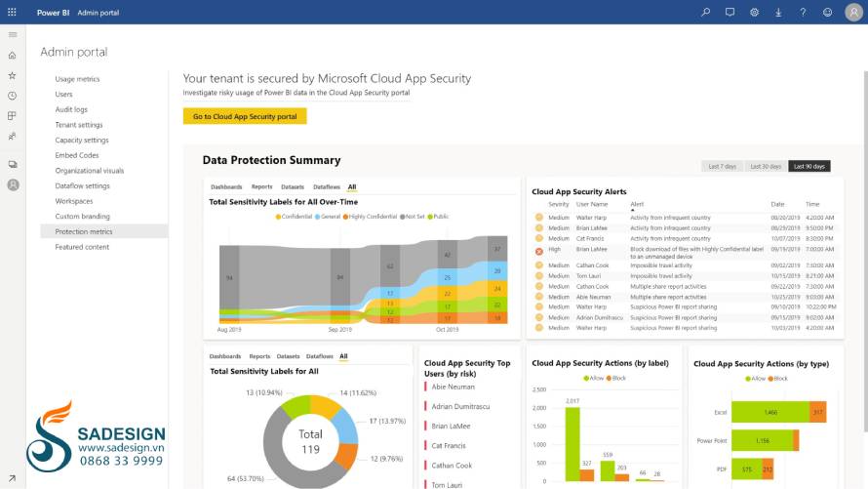Open the help question mark icon

pos(803,12)
